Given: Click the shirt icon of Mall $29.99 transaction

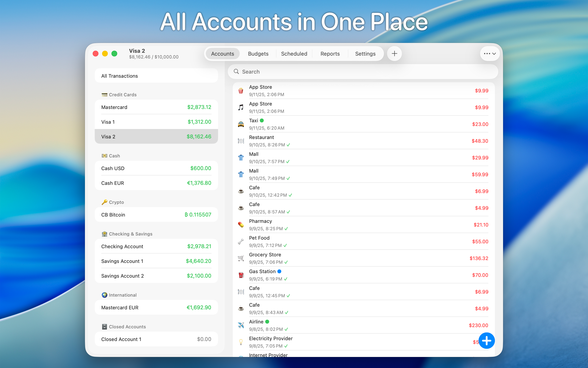Looking at the screenshot, I should (241, 158).
